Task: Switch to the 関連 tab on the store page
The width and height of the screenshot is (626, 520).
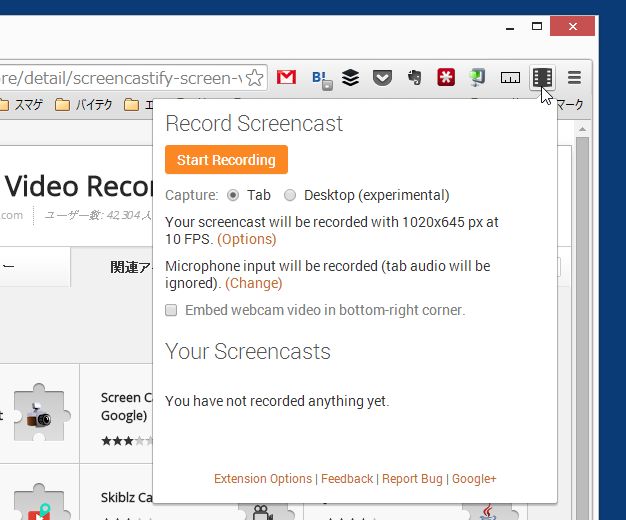Action: click(112, 267)
